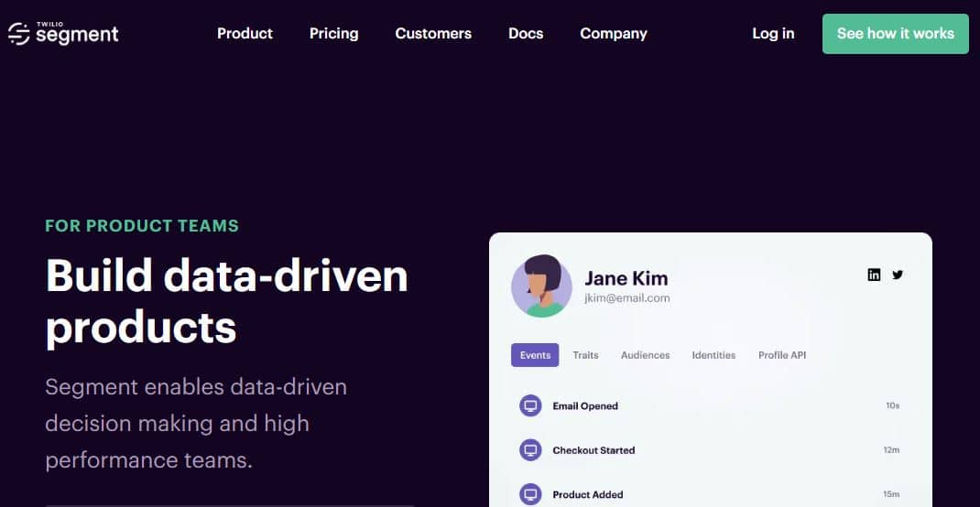Select the Events tab
The image size is (980, 507).
point(535,355)
